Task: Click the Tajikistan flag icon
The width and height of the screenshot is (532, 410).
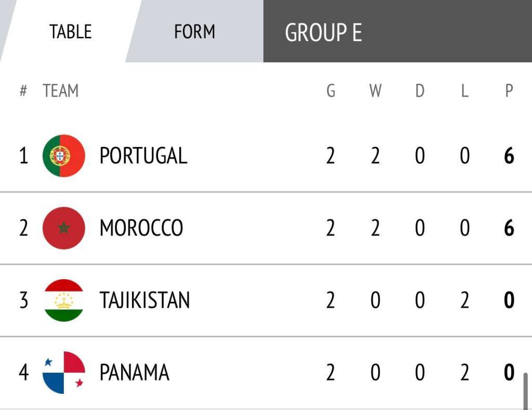Action: point(64,300)
